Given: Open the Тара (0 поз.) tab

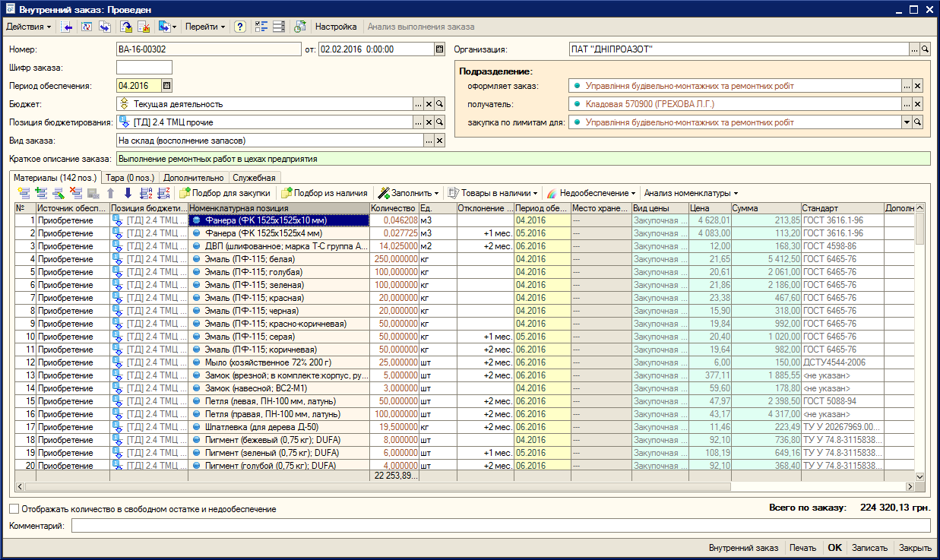Looking at the screenshot, I should pyautogui.click(x=131, y=178).
